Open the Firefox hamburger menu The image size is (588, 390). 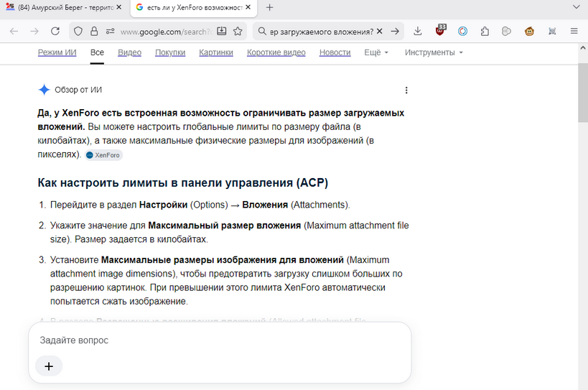[x=574, y=31]
